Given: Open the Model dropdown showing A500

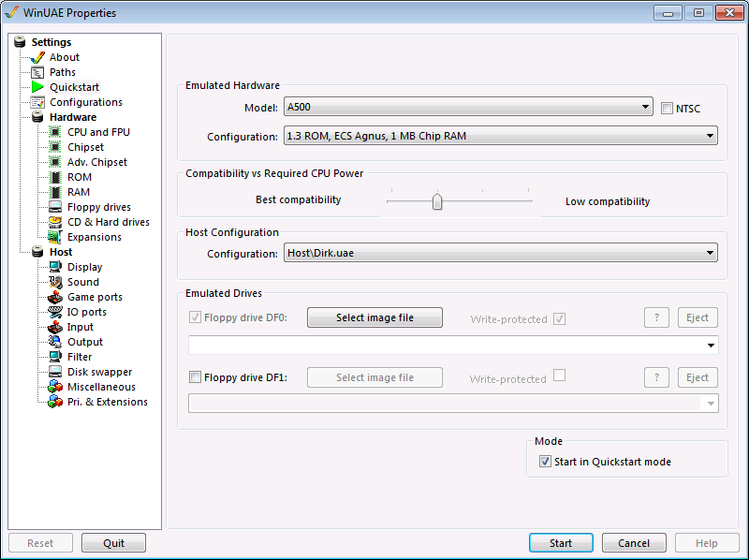Looking at the screenshot, I should 468,108.
